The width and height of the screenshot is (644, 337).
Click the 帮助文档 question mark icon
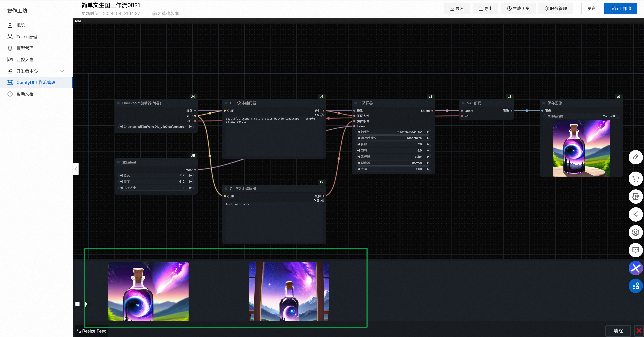click(10, 94)
